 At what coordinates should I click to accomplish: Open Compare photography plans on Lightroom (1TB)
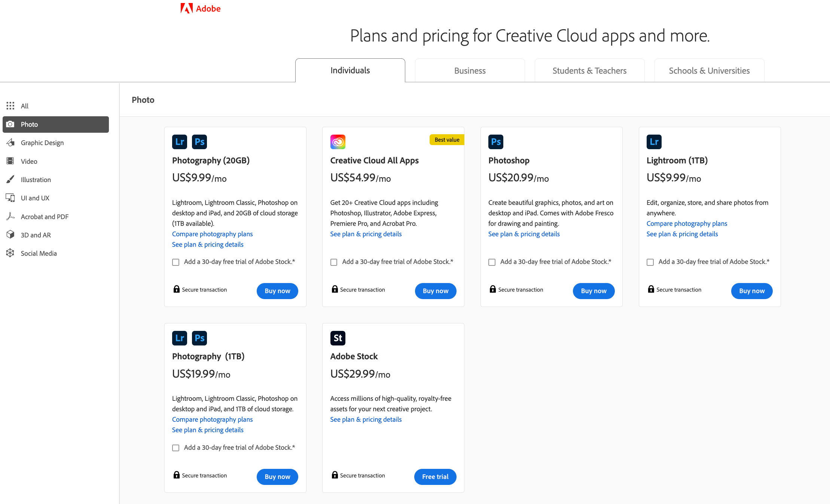(687, 224)
